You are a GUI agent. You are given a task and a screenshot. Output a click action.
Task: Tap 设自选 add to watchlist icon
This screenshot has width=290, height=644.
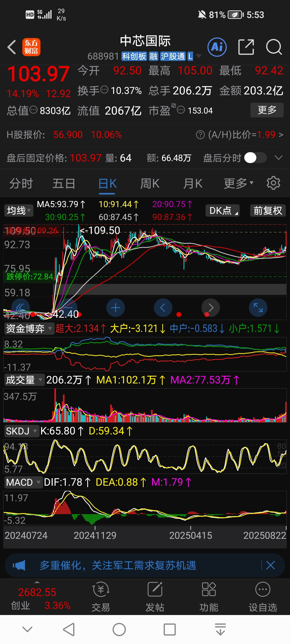click(x=263, y=597)
